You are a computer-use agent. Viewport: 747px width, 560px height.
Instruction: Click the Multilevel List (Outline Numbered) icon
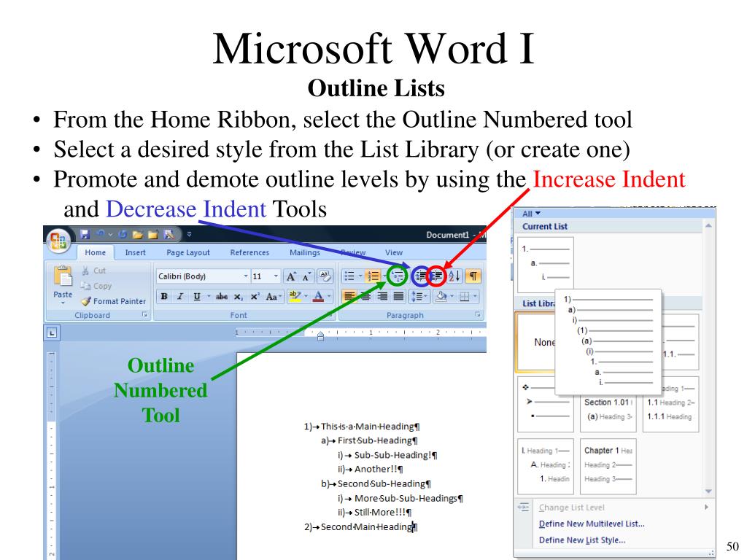click(x=397, y=276)
